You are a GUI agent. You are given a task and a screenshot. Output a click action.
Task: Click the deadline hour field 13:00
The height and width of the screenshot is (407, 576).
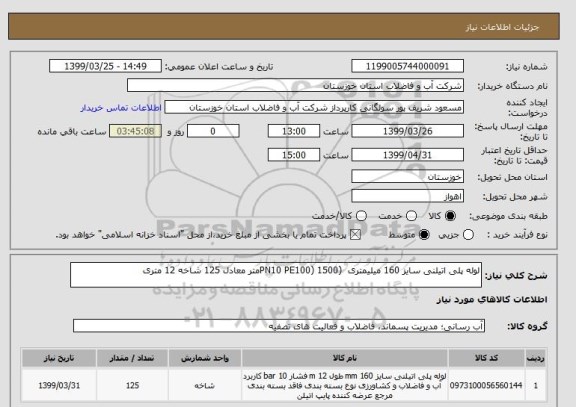(294, 131)
